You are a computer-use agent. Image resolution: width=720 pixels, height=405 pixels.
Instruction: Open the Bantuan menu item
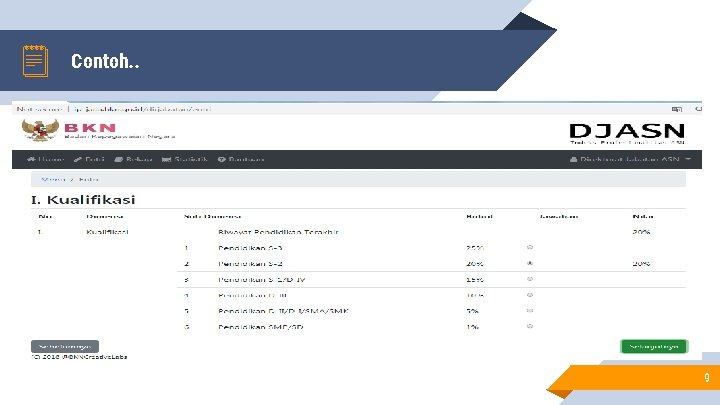(x=241, y=159)
